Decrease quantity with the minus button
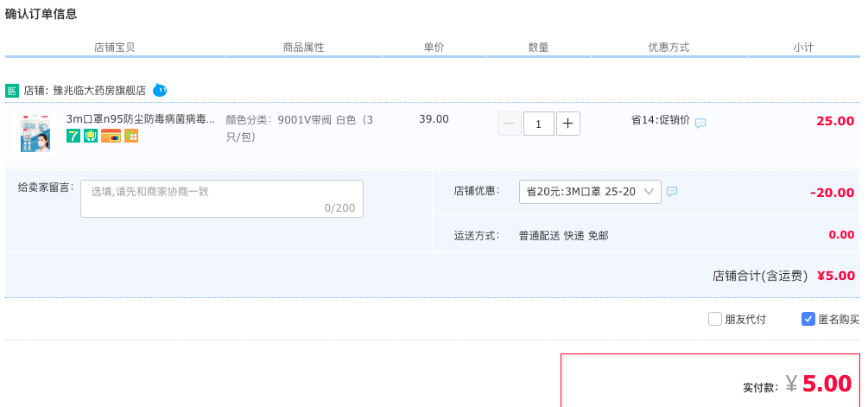This screenshot has width=868, height=407. click(x=510, y=124)
